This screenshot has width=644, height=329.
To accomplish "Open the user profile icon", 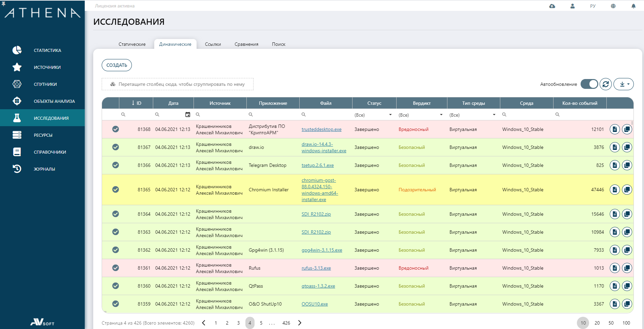I will [572, 6].
